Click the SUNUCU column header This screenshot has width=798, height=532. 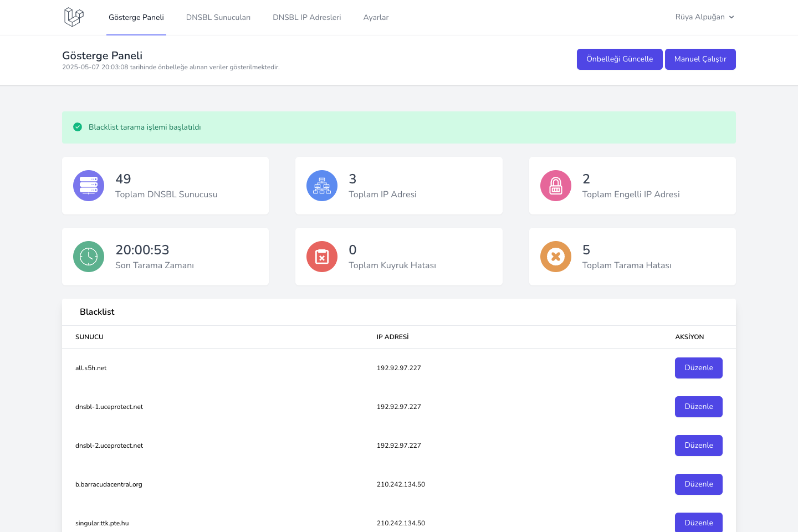(x=89, y=337)
